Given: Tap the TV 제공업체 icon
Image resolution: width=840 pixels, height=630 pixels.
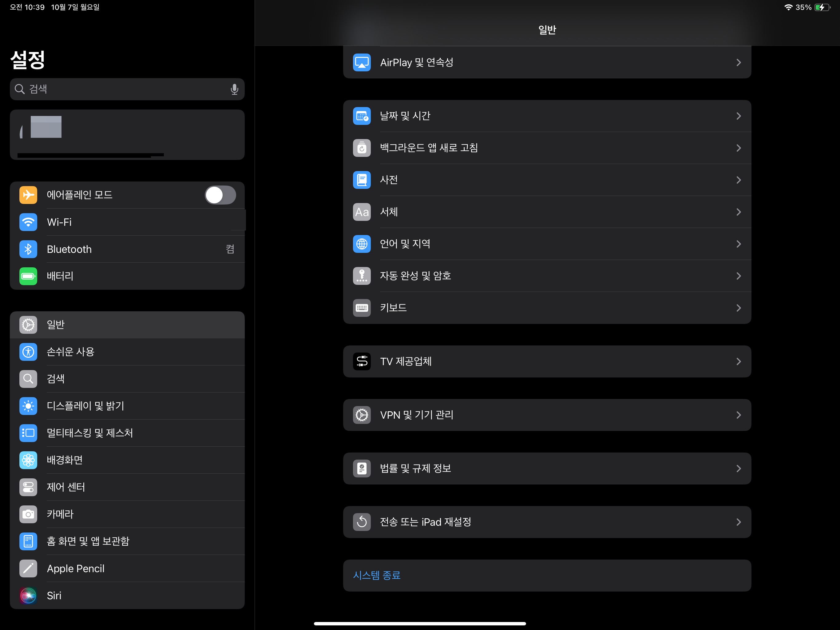Looking at the screenshot, I should tap(362, 361).
